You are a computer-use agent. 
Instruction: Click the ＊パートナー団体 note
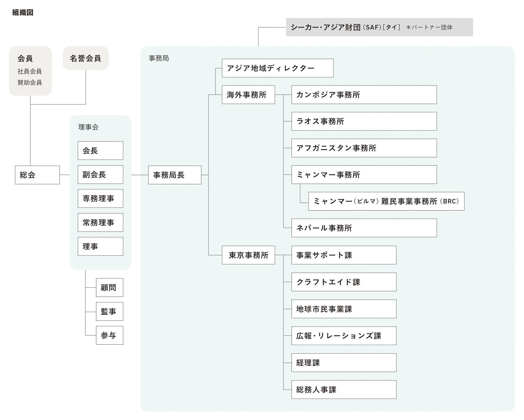click(429, 27)
